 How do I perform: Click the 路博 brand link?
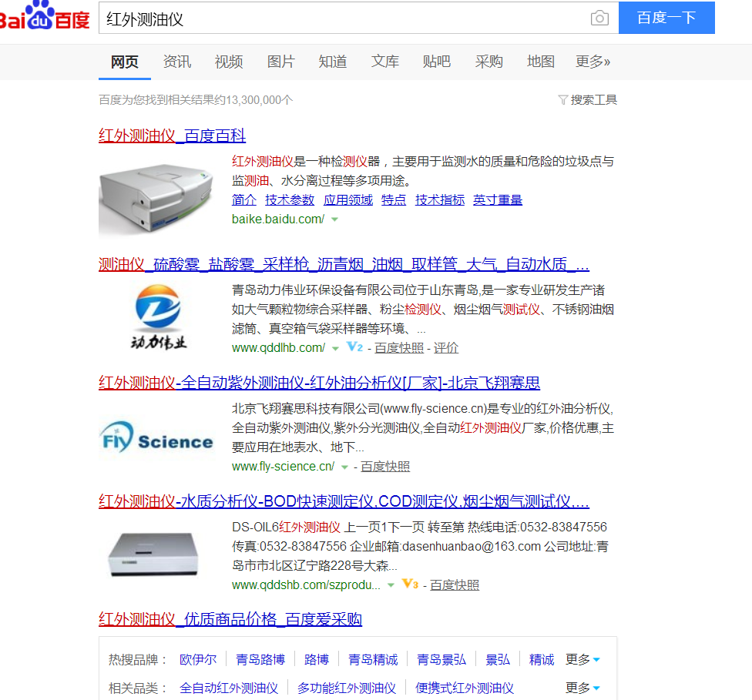[317, 660]
